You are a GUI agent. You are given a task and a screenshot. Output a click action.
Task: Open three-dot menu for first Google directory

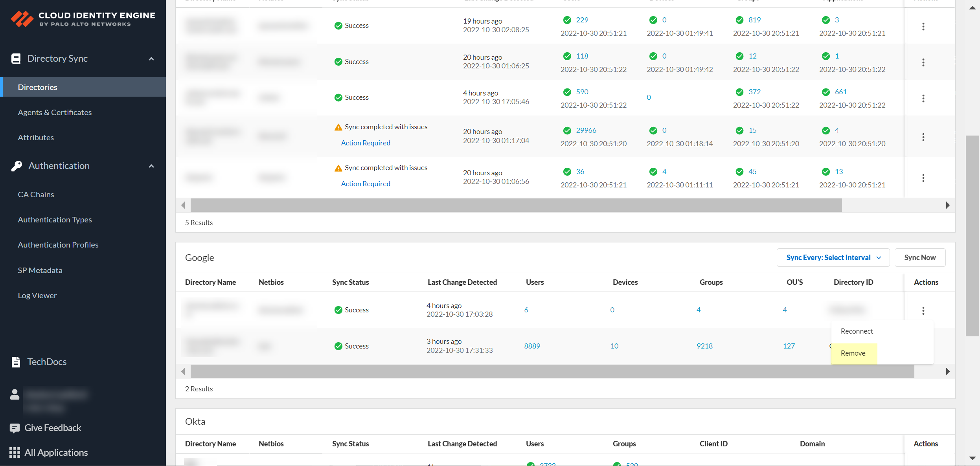click(x=923, y=311)
